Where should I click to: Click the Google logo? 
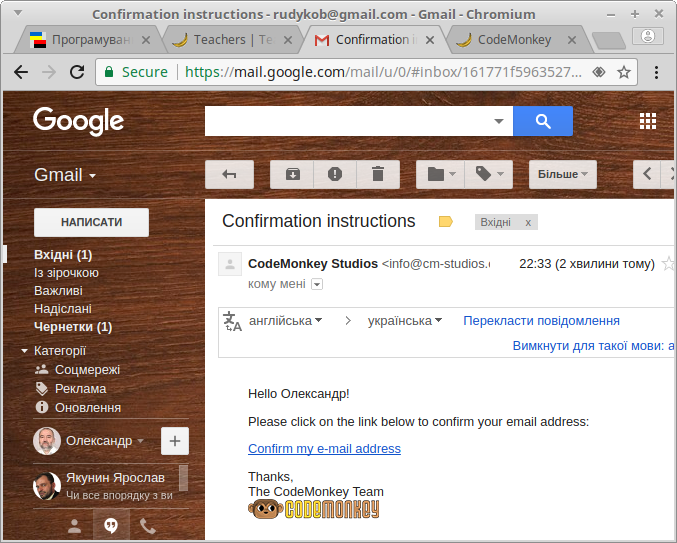pyautogui.click(x=79, y=121)
